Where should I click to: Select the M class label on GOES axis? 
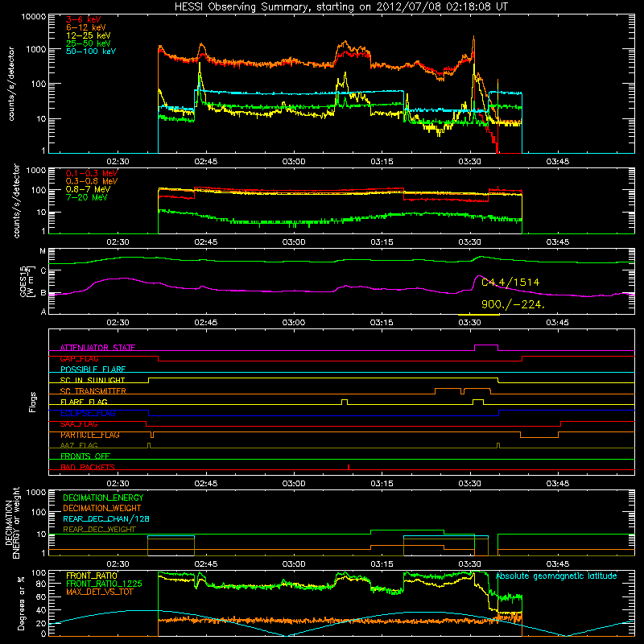click(x=43, y=251)
